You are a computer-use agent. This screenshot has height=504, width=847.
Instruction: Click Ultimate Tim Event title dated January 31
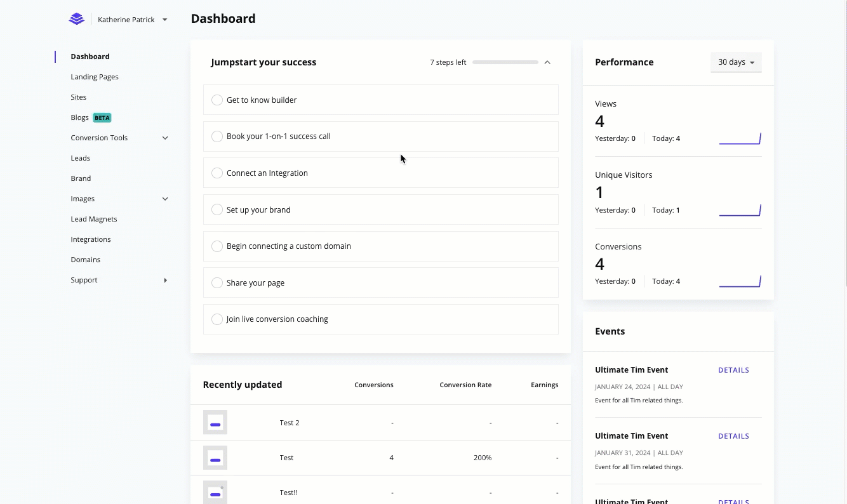point(631,436)
